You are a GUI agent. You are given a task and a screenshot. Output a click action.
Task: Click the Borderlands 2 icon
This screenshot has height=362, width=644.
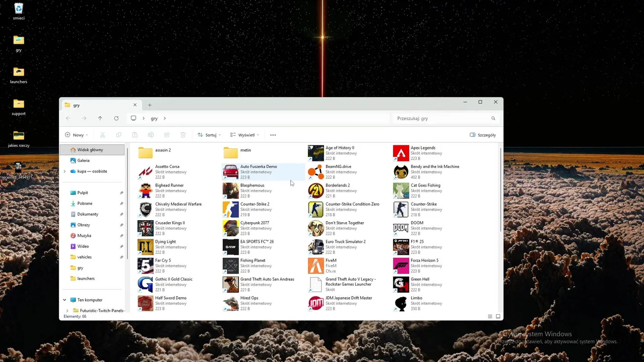coord(316,191)
